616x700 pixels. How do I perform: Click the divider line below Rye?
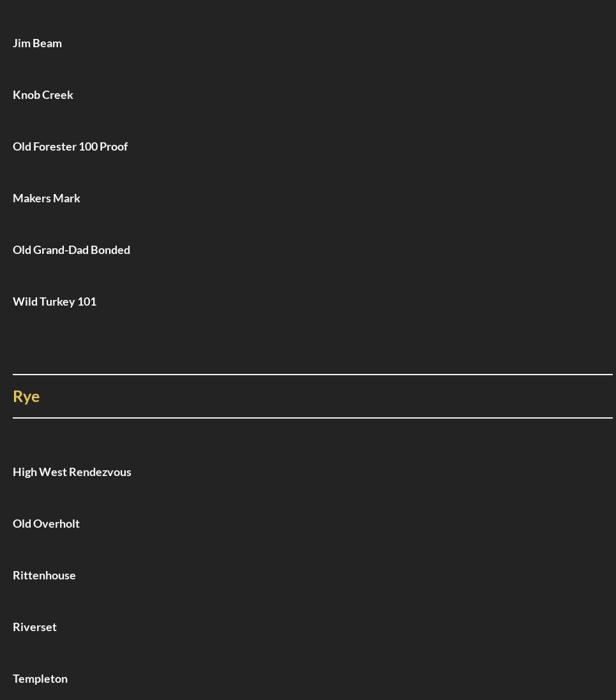click(x=313, y=418)
